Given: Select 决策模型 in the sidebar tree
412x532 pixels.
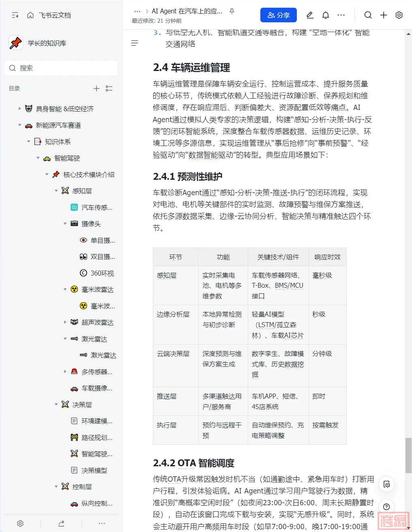Looking at the screenshot, I should [94, 470].
